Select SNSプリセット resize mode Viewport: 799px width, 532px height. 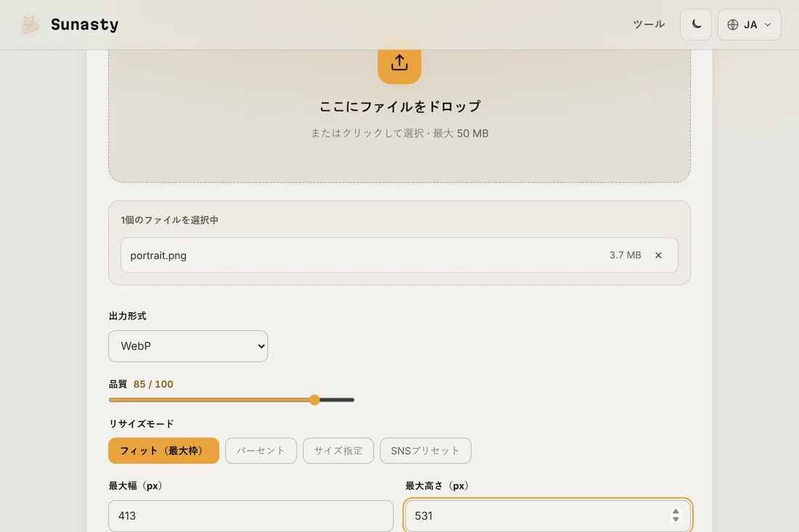click(x=426, y=451)
